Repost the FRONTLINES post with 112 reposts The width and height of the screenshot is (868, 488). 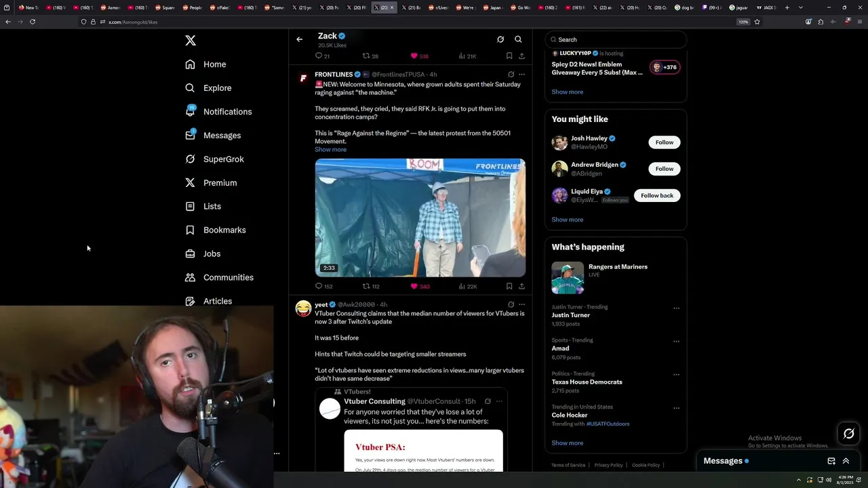[x=371, y=286]
